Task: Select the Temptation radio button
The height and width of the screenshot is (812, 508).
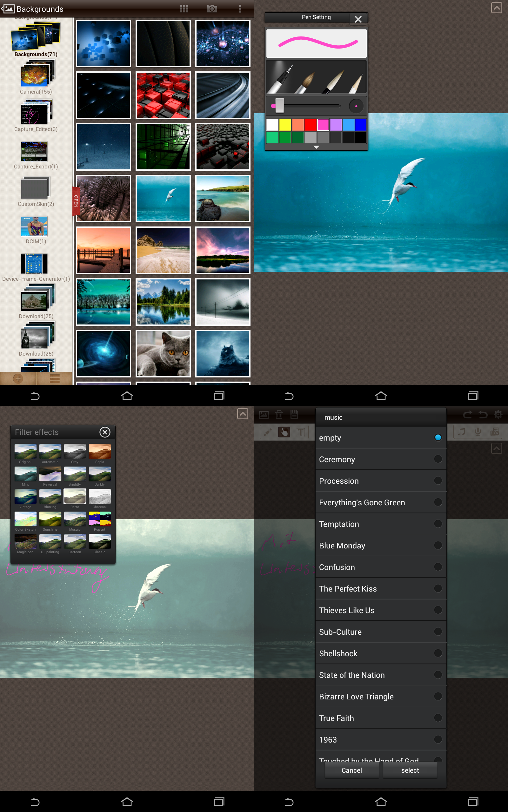Action: tap(438, 523)
